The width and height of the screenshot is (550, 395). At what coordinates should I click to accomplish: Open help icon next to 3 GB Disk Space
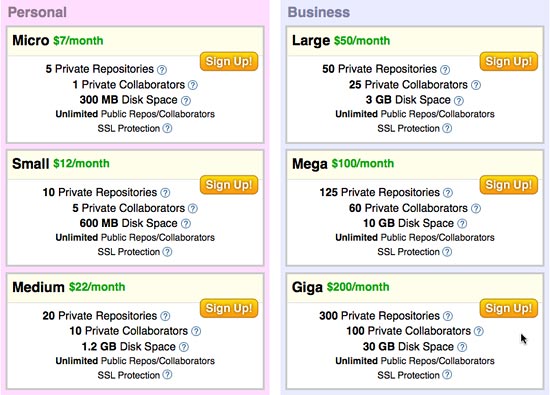pyautogui.click(x=459, y=101)
